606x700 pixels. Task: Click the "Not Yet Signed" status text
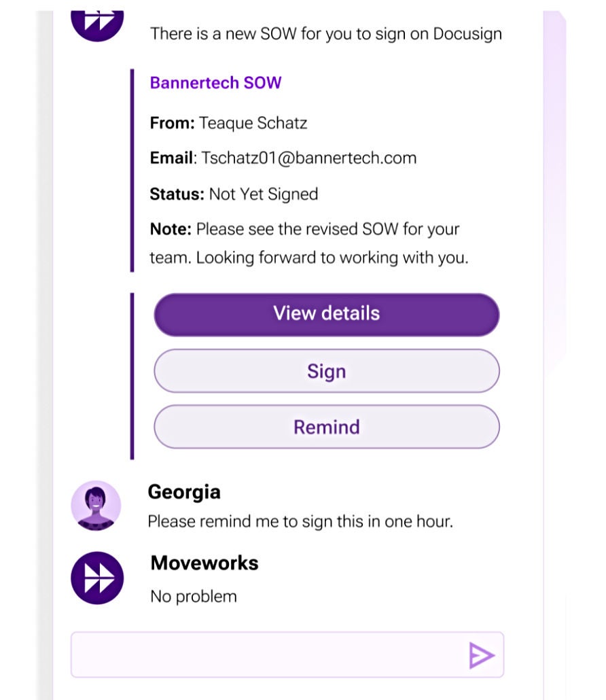click(263, 194)
